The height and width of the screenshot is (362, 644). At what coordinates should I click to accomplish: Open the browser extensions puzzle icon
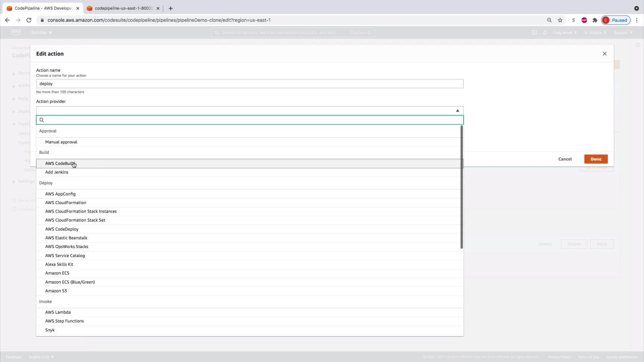click(x=595, y=20)
